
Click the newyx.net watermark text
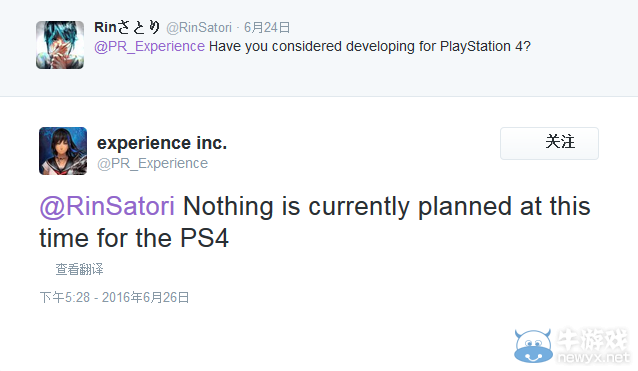click(594, 357)
